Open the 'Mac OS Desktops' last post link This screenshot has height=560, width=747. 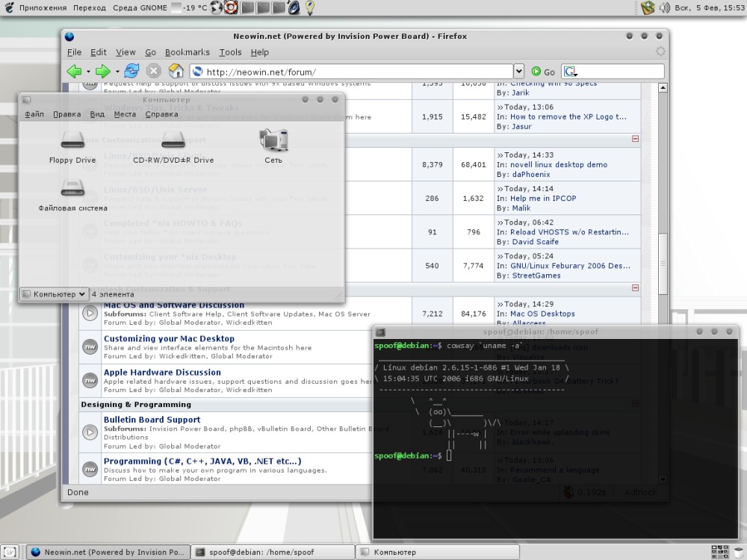tap(542, 314)
